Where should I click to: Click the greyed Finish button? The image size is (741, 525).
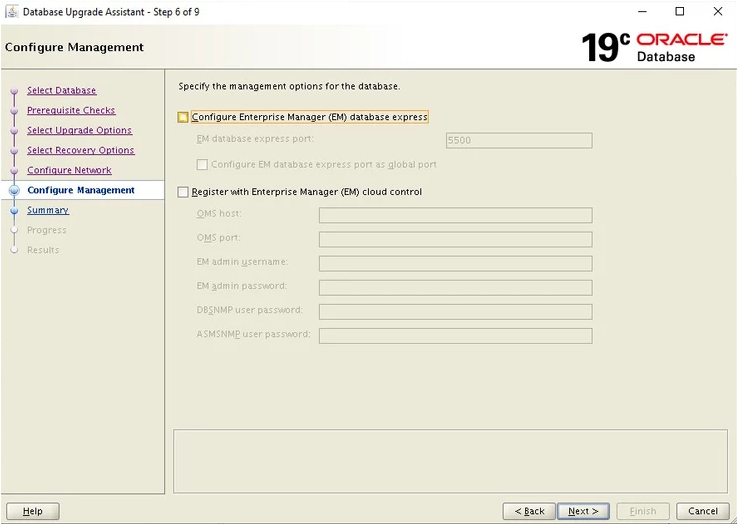pyautogui.click(x=643, y=511)
